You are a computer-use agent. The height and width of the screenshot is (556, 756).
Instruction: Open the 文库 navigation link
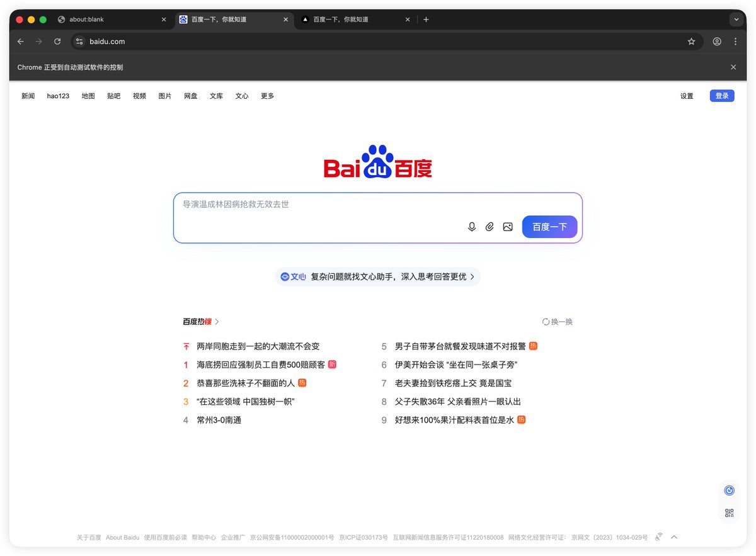[x=217, y=96]
